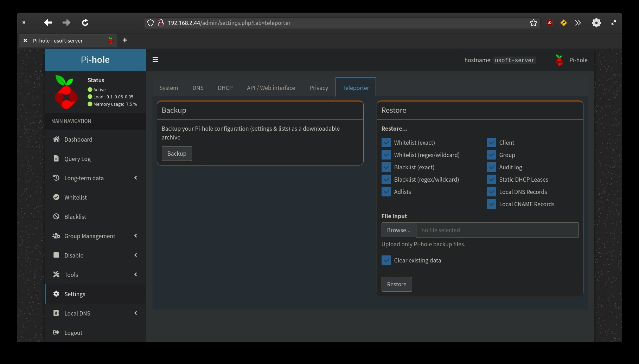Image resolution: width=639 pixels, height=364 pixels.
Task: Toggle sidebar with hamburger menu icon
Action: click(155, 60)
